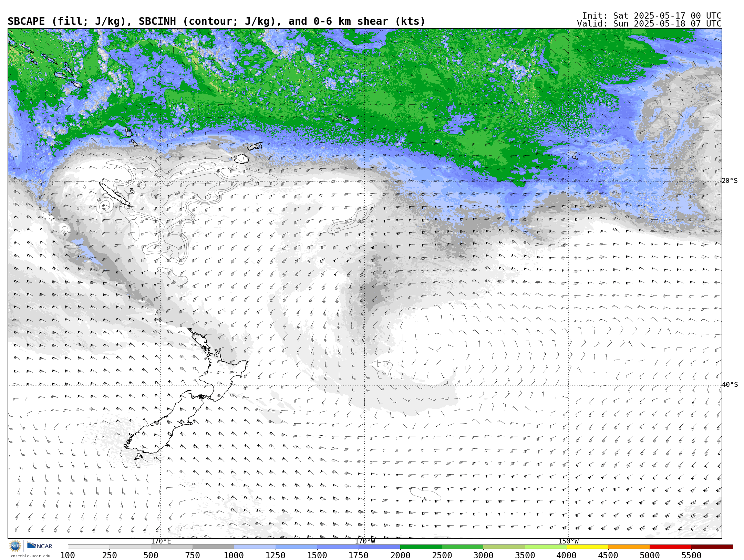The image size is (744, 560).
Task: Click the Init: Sat 2025-05-17 00 UTC text
Action: [652, 16]
